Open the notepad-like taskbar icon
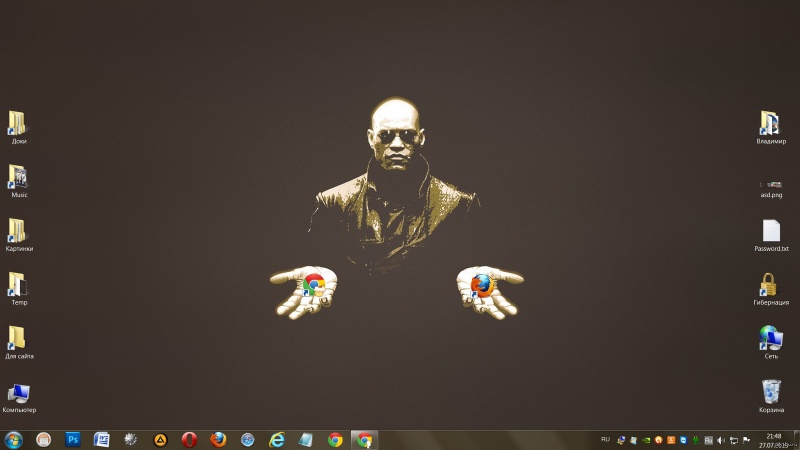This screenshot has height=450, width=800. (306, 440)
